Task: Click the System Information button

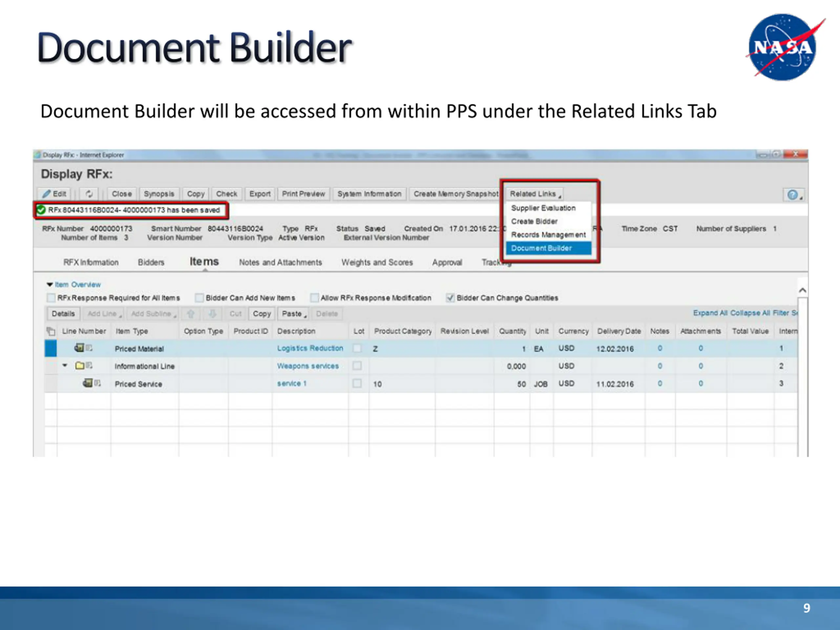Action: tap(369, 194)
